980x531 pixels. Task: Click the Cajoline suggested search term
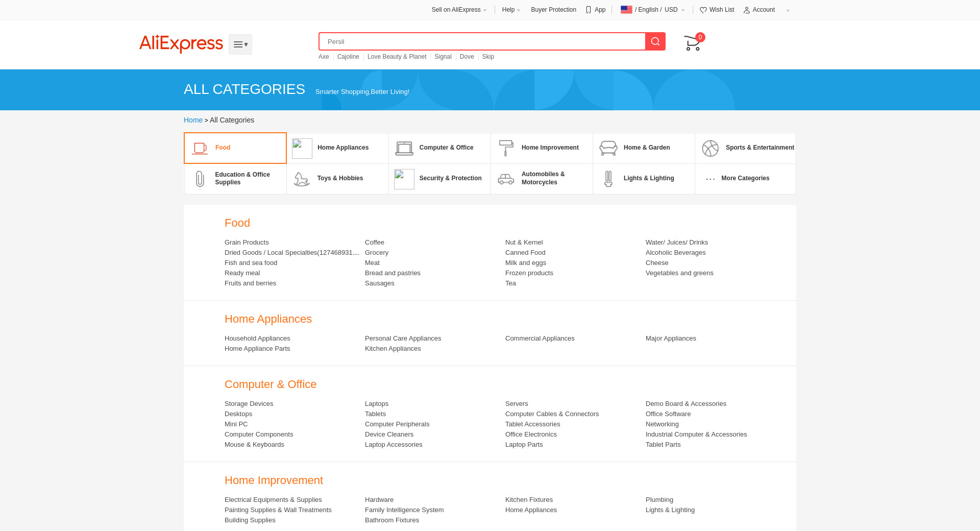[348, 57]
